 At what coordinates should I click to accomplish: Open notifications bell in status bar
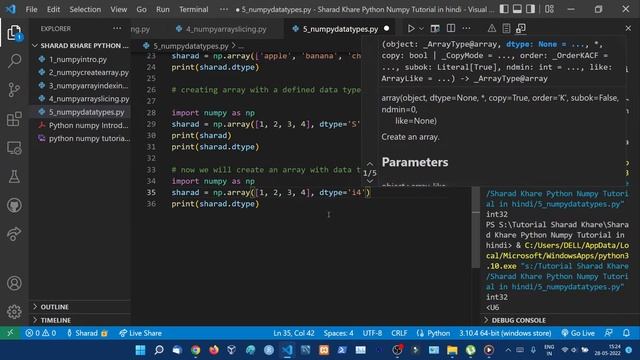click(x=626, y=333)
